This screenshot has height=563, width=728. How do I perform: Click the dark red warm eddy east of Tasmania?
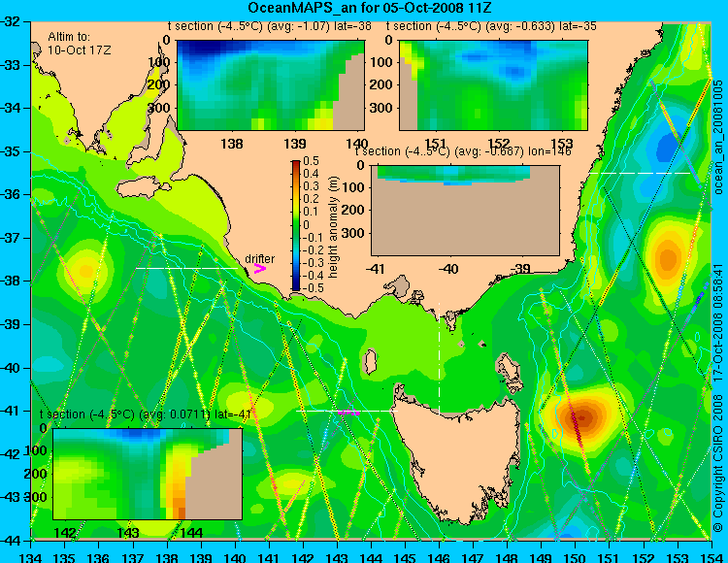[x=583, y=417]
